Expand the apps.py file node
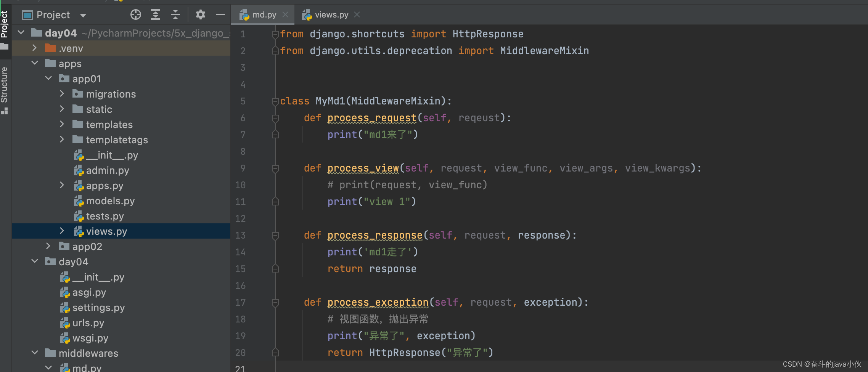This screenshot has width=868, height=372. click(x=62, y=185)
